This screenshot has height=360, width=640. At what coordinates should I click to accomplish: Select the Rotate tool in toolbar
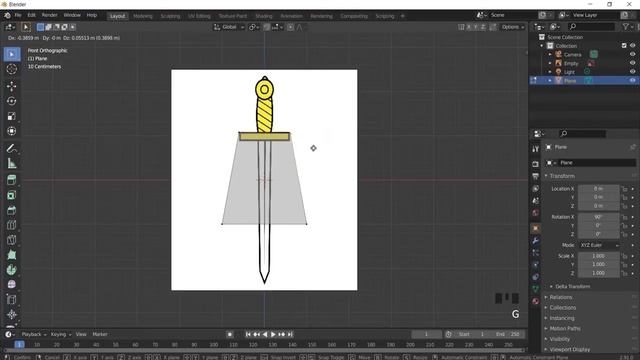(x=12, y=101)
